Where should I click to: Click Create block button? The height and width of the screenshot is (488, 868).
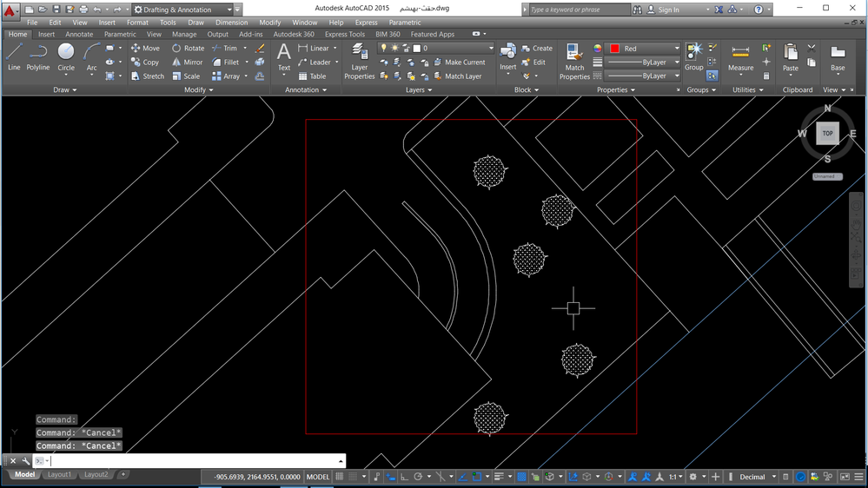[537, 48]
